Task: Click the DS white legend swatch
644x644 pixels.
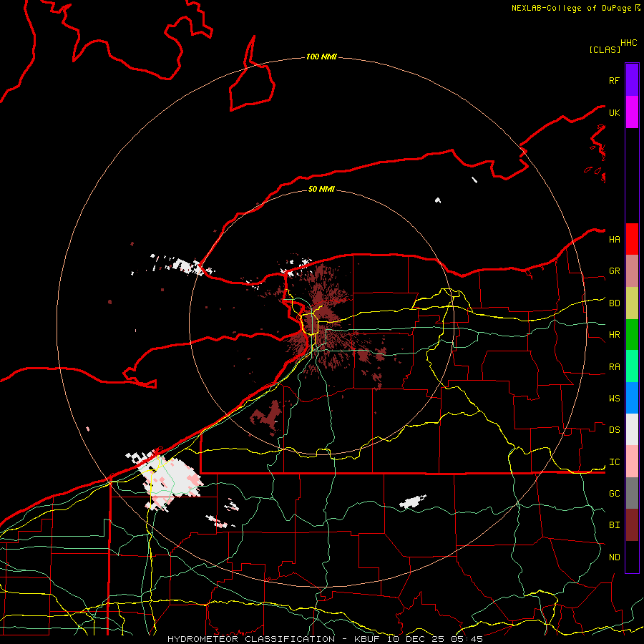Action: [632, 429]
